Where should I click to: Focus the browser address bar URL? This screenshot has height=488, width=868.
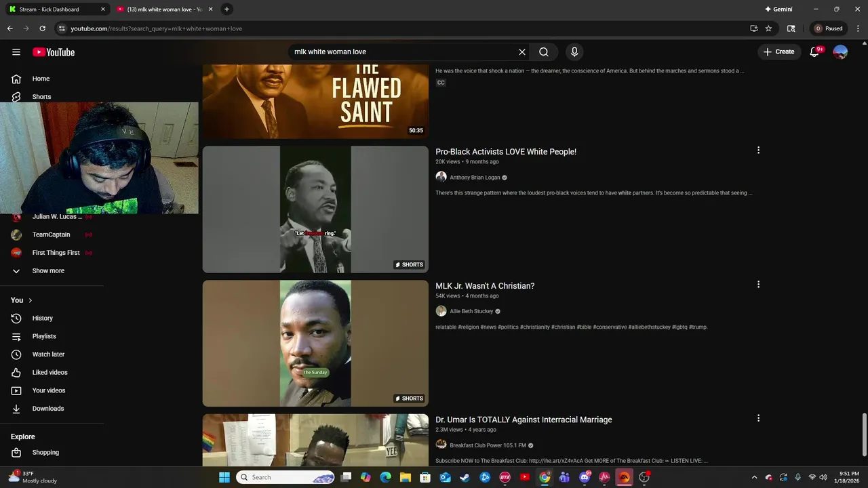(157, 28)
